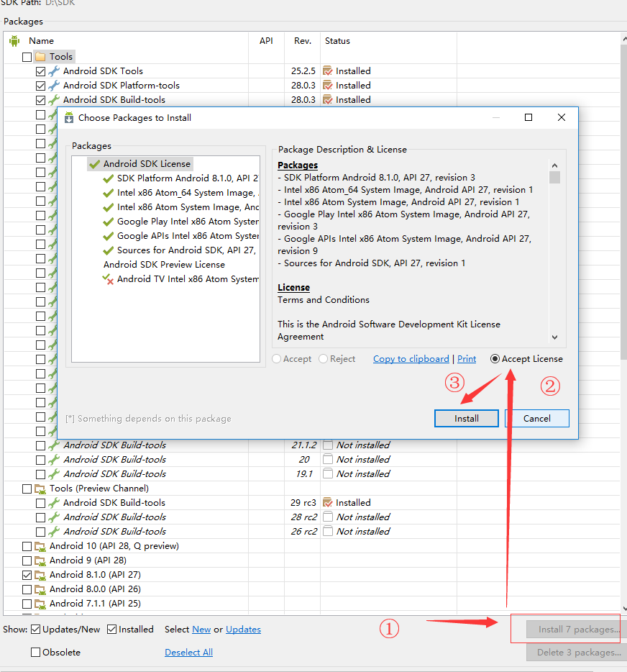Select Android SDK Preview License in package tree
Image resolution: width=627 pixels, height=672 pixels.
164,265
